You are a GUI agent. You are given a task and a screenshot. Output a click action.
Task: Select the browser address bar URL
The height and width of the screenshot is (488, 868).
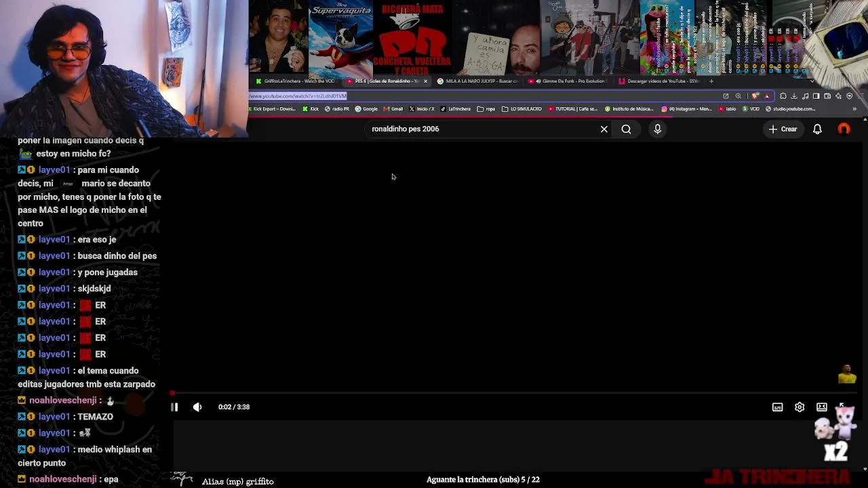point(298,96)
